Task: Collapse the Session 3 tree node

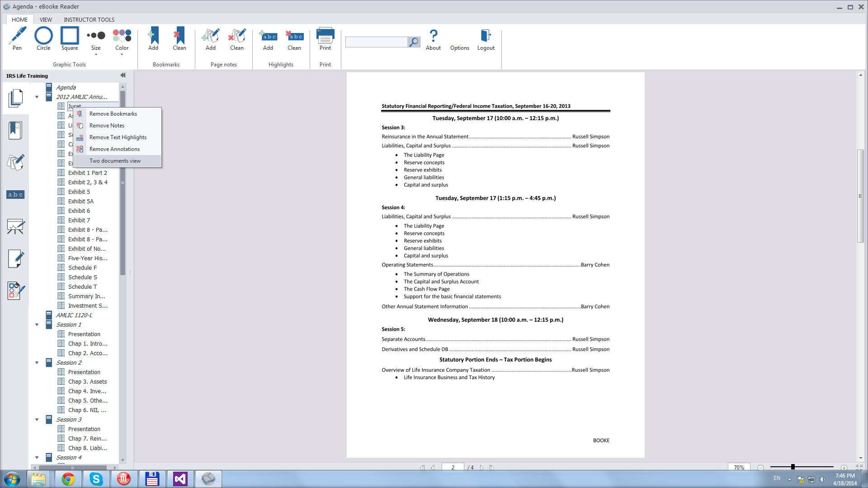Action: [x=37, y=420]
